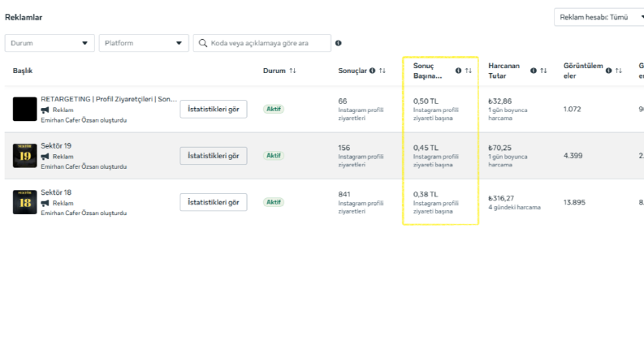The width and height of the screenshot is (644, 362).
Task: View statistics for Sektör 19 ad
Action: pos(214,156)
